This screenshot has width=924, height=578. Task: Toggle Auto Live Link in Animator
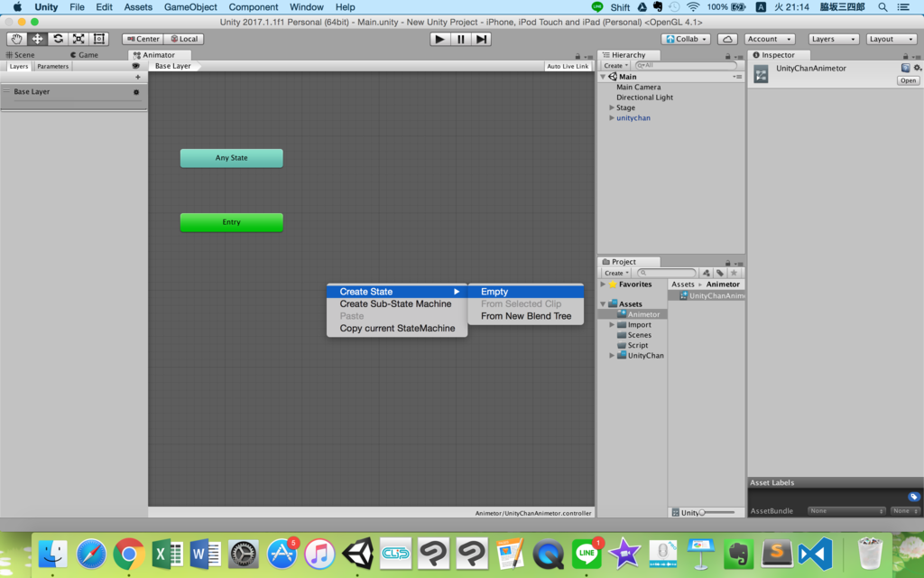[568, 66]
